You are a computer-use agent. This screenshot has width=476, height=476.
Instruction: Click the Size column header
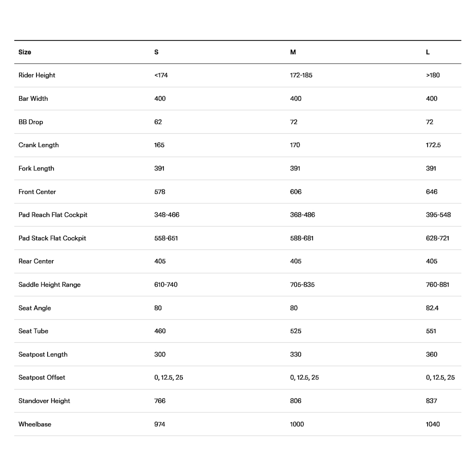[25, 52]
